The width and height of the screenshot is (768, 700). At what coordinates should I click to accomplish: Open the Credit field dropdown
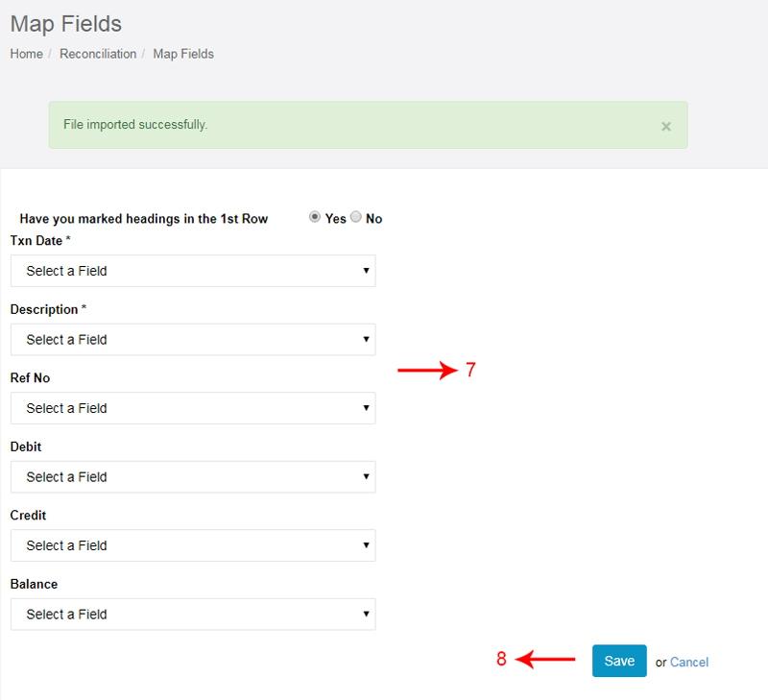pyautogui.click(x=193, y=545)
